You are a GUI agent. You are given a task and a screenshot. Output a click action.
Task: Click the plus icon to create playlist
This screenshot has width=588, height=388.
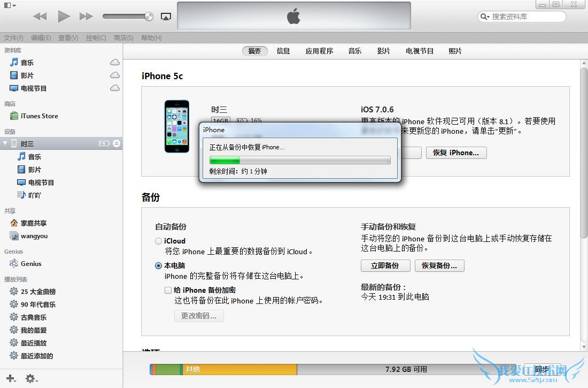[x=11, y=378]
